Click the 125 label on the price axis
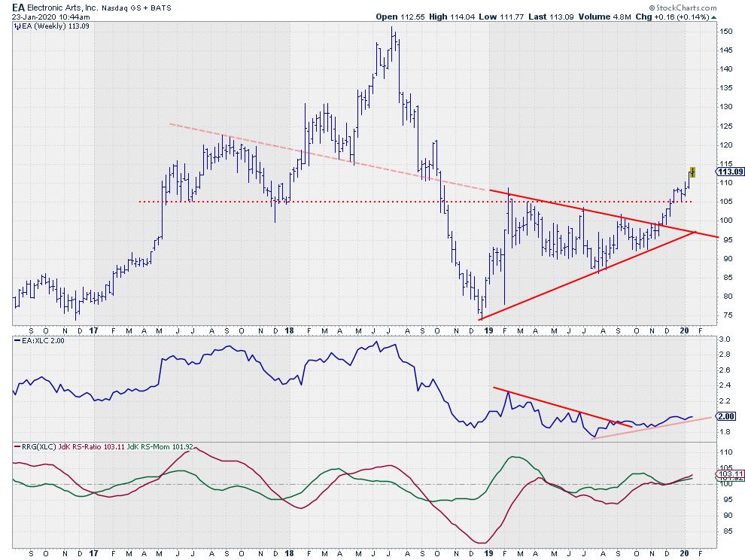Image resolution: width=745 pixels, height=560 pixels. (726, 126)
